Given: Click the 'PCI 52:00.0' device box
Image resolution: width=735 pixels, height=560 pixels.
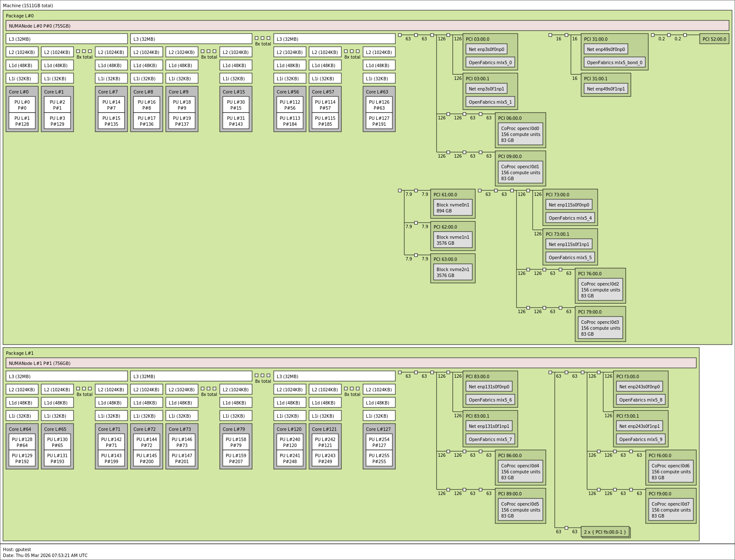Looking at the screenshot, I should pyautogui.click(x=714, y=39).
